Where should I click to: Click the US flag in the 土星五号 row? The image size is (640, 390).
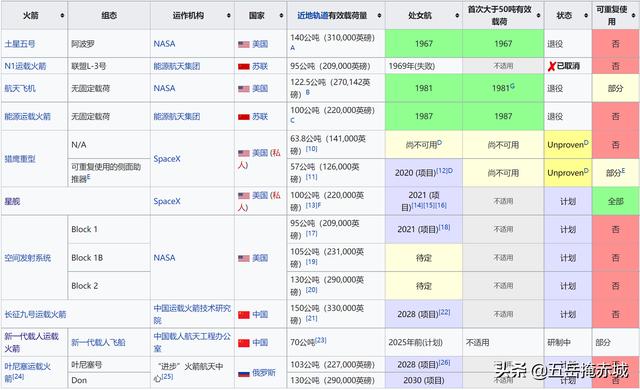coord(244,44)
